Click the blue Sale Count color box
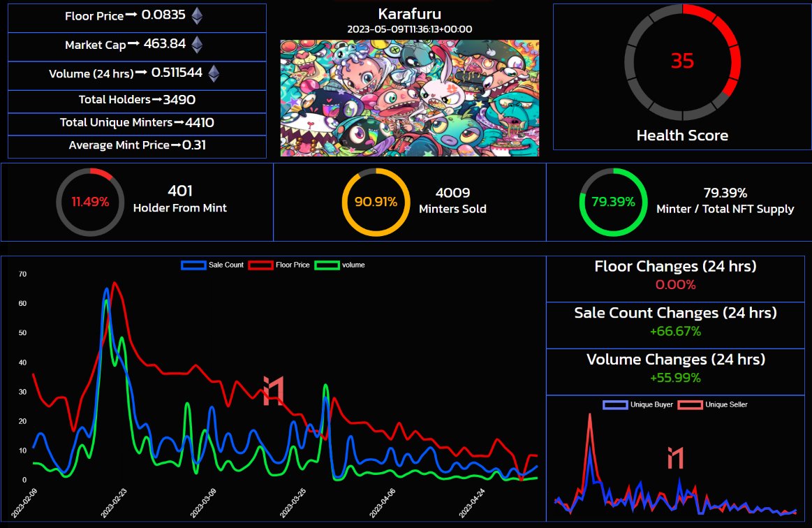 [x=193, y=265]
